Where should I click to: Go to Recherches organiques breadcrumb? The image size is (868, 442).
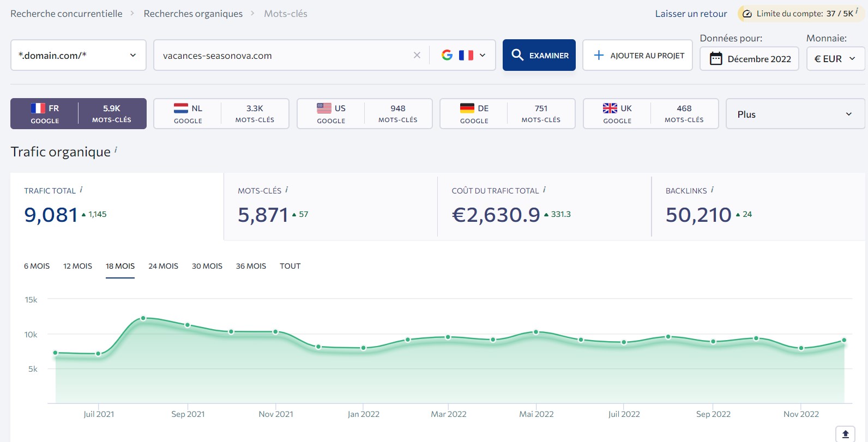[x=193, y=14]
